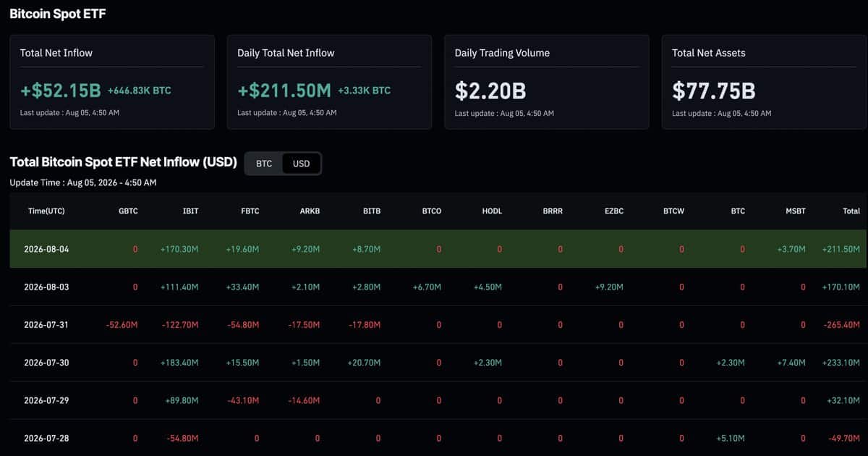Viewport: 868px width, 456px height.
Task: Open the Total Net Inflow card
Action: coord(112,82)
